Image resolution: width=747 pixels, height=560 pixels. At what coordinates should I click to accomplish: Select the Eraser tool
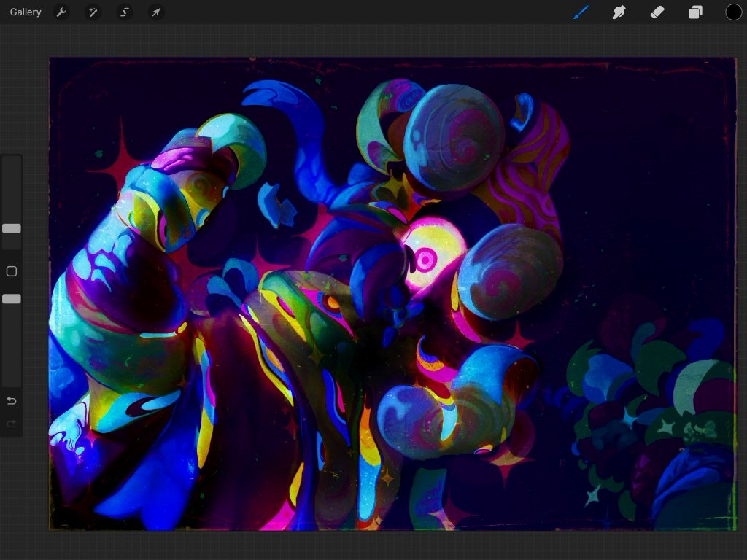coord(657,12)
